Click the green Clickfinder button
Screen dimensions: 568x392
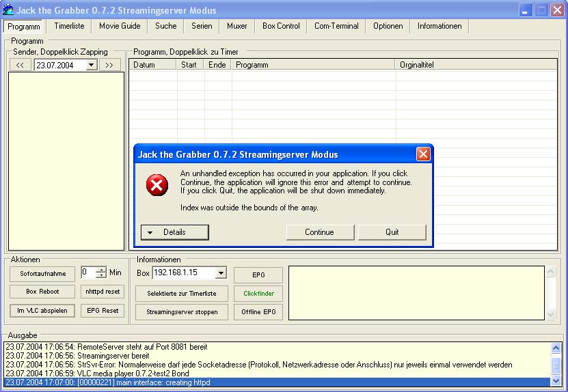[x=258, y=294]
